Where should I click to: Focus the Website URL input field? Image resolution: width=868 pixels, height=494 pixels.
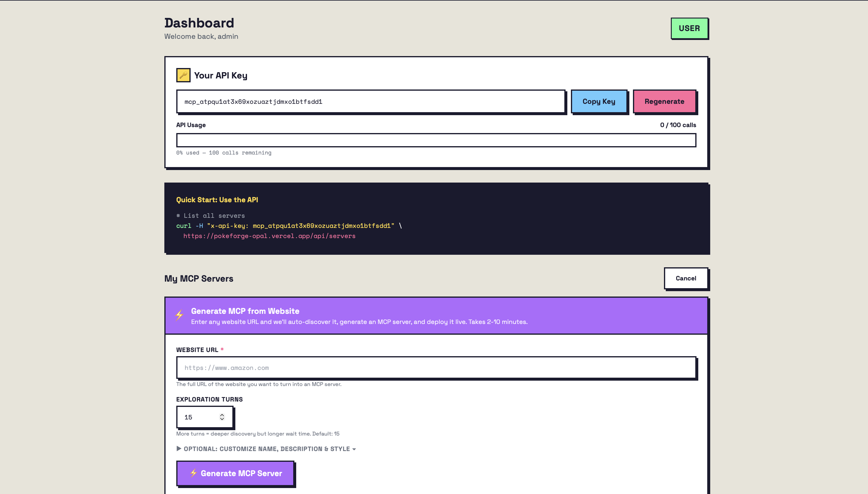pyautogui.click(x=436, y=368)
